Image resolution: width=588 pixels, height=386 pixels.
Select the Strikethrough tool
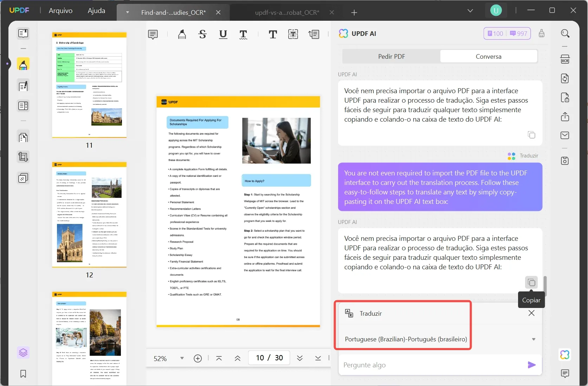(202, 34)
